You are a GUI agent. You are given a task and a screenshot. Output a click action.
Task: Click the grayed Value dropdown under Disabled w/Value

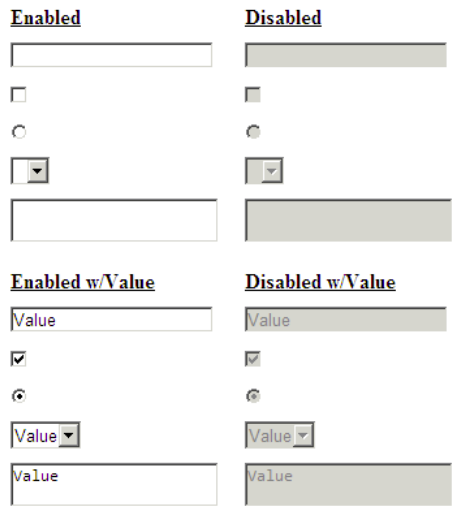pyautogui.click(x=280, y=435)
